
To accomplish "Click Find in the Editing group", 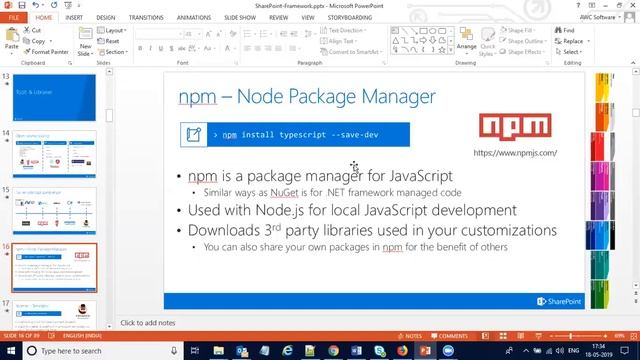I will point(564,30).
